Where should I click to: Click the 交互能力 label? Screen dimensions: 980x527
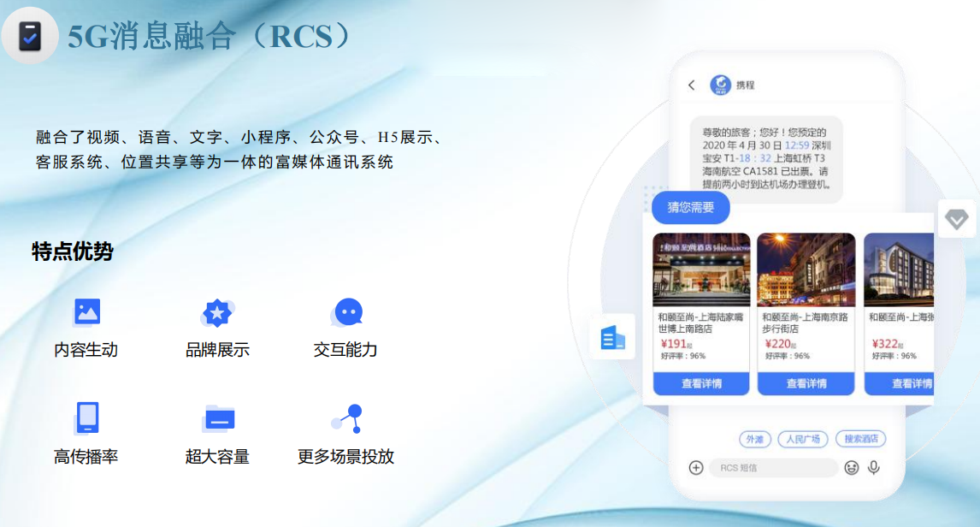345,349
